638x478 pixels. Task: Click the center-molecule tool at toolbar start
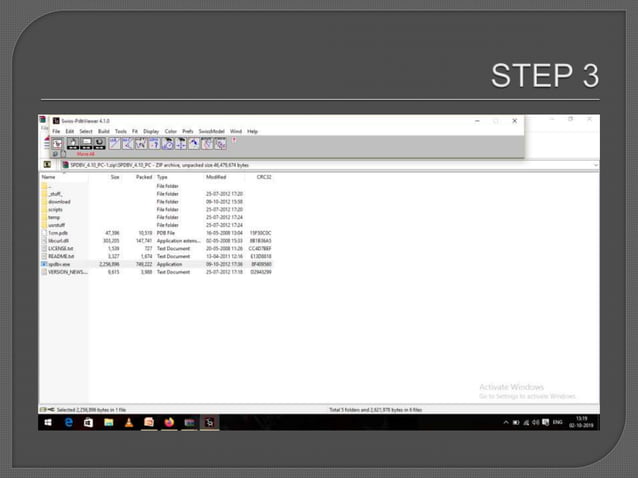point(58,143)
